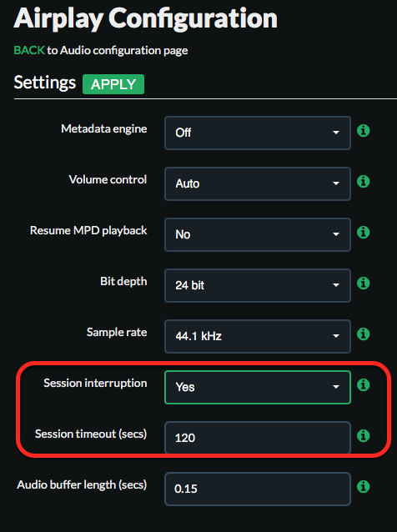Open Resume MPD playback dropdown
This screenshot has width=397, height=532.
pos(258,235)
